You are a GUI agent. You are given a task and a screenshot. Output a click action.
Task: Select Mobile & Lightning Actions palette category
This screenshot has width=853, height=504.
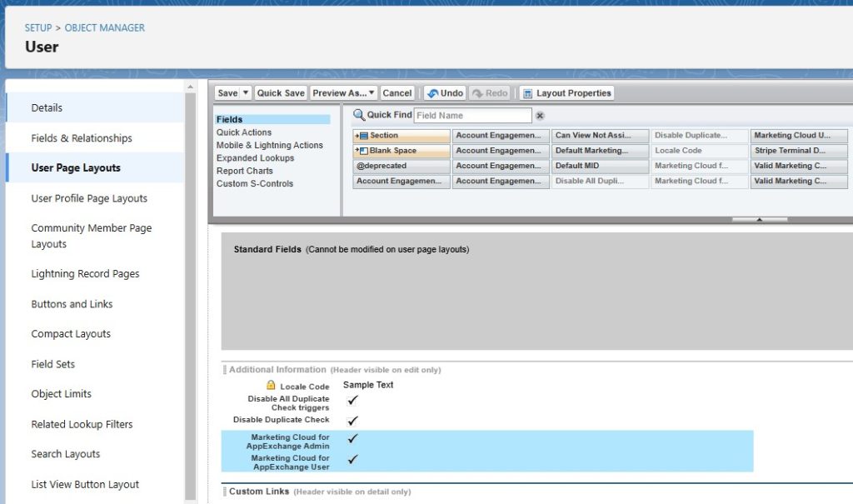(270, 145)
